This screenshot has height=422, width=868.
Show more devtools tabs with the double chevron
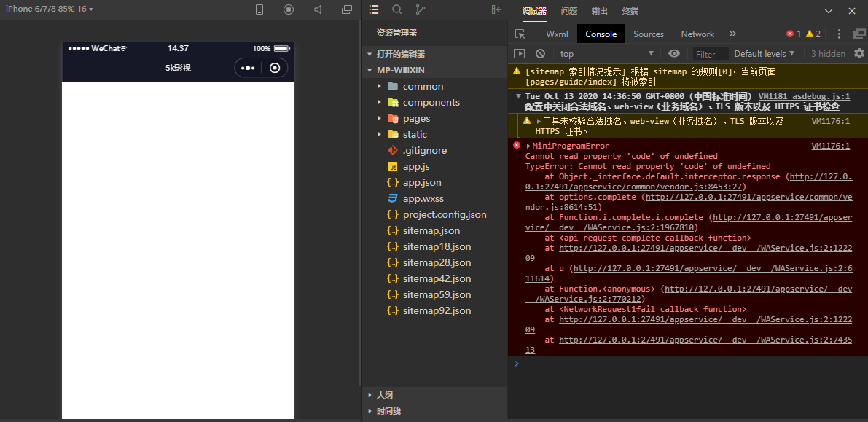tap(732, 34)
